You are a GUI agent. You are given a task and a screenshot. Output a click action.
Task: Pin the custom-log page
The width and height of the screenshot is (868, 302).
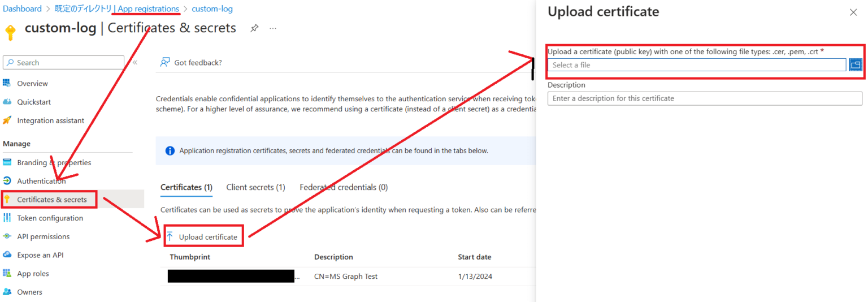point(254,28)
